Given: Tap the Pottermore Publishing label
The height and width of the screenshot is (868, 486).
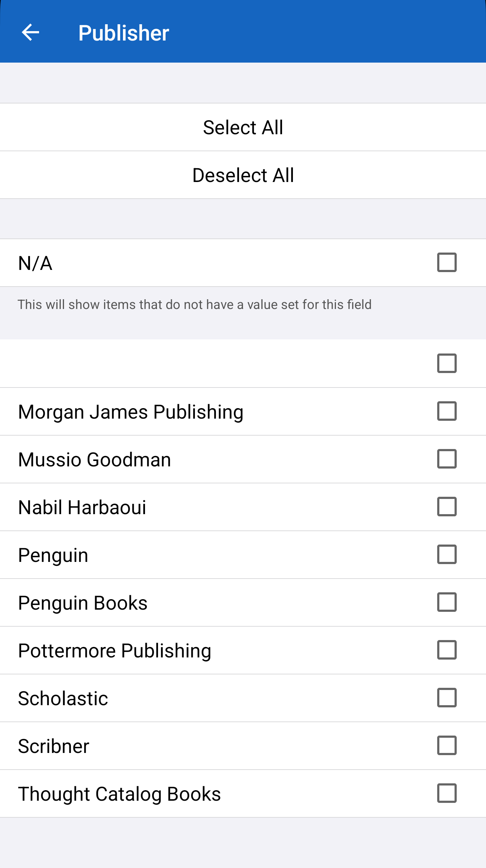Looking at the screenshot, I should click(115, 651).
